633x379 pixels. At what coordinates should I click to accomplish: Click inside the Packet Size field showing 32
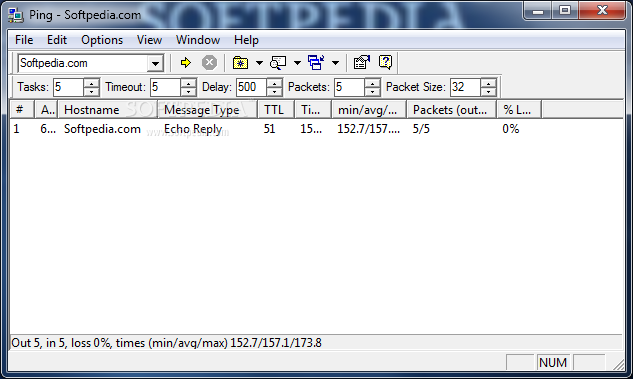coord(465,87)
